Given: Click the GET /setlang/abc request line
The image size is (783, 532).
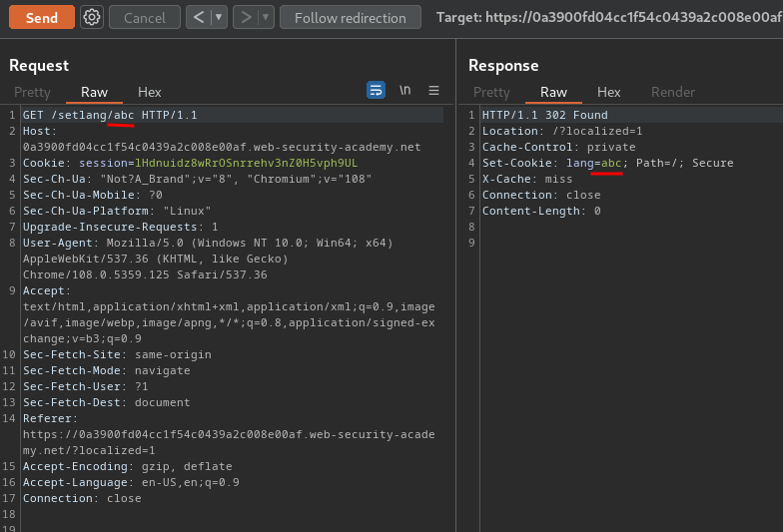Looking at the screenshot, I should [110, 116].
